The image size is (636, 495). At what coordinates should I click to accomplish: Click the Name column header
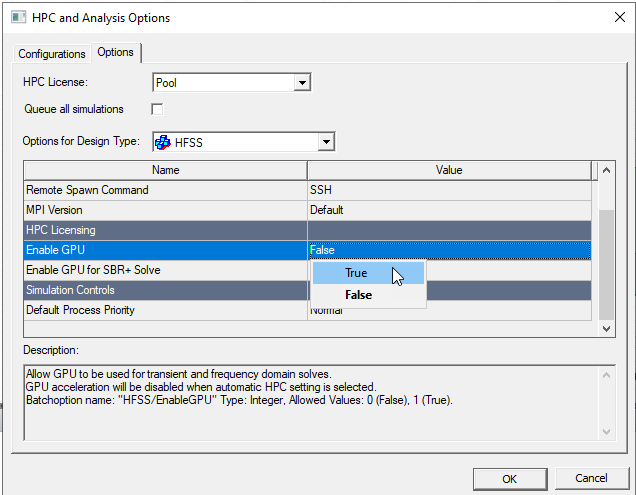point(165,170)
